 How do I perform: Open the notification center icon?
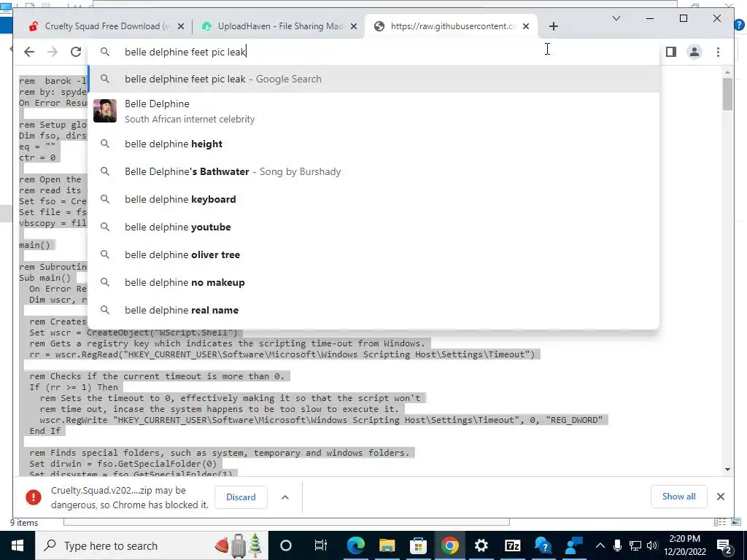click(724, 546)
